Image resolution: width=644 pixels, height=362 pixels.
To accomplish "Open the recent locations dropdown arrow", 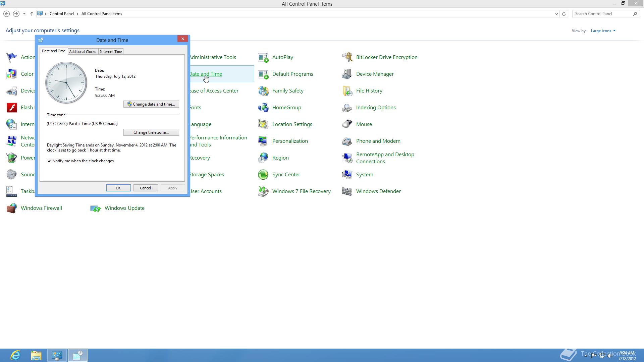I will (x=24, y=14).
